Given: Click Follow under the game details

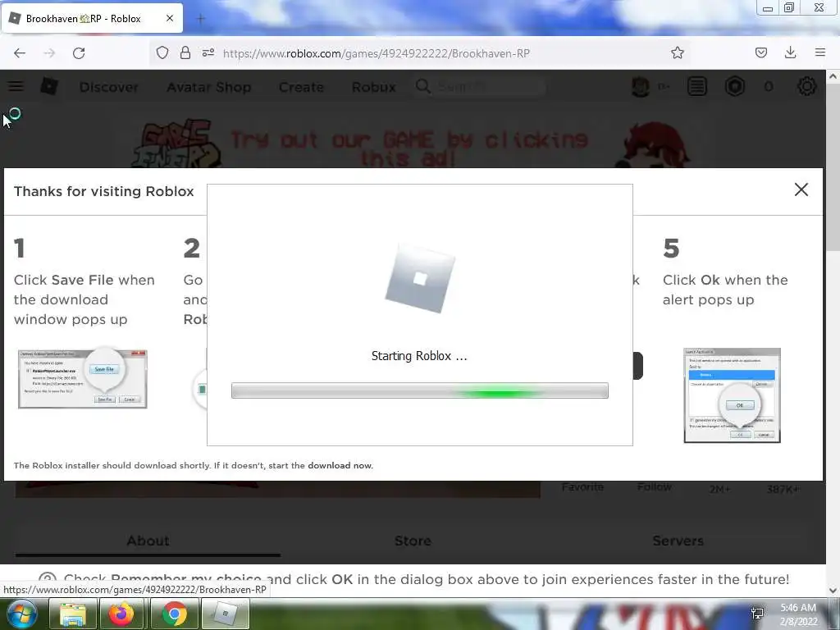Looking at the screenshot, I should 654,487.
